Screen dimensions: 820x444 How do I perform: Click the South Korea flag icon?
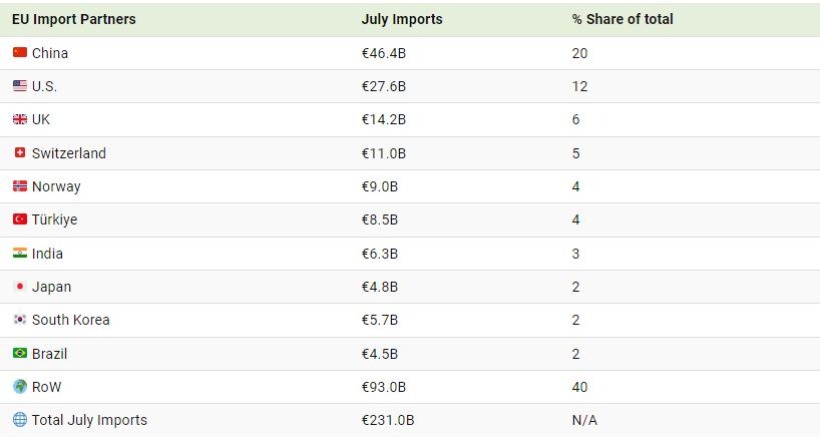pyautogui.click(x=20, y=320)
